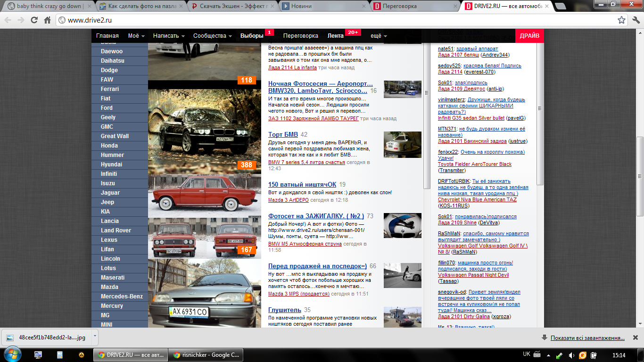Select Jaguar in the brand list
644x362 pixels.
click(120, 193)
